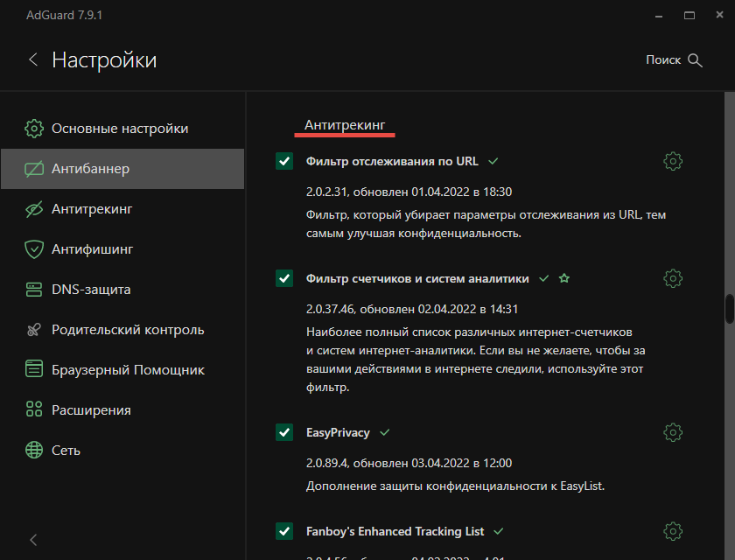The height and width of the screenshot is (560, 735).
Task: Click the Фильтр отслеживания по URL title
Action: tap(392, 161)
